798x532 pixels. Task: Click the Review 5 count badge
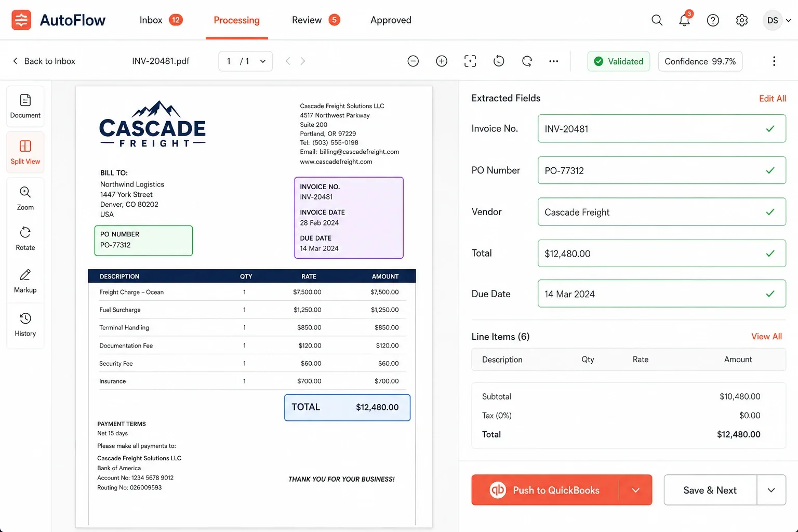coord(334,20)
